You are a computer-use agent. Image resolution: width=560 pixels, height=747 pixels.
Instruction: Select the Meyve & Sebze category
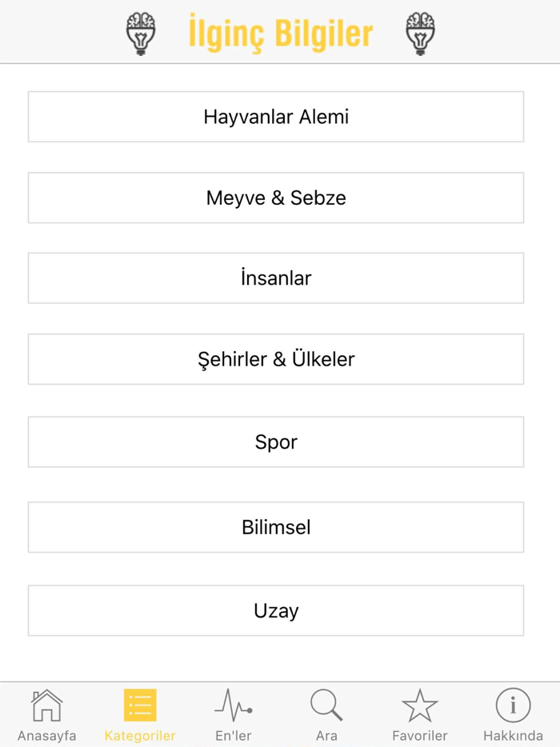point(276,198)
